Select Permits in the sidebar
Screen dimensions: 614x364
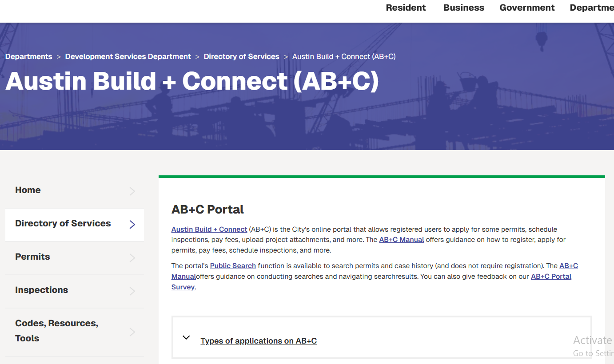32,257
